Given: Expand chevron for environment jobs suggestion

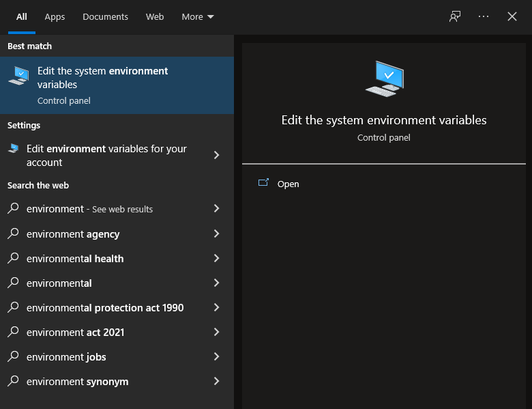Looking at the screenshot, I should (216, 356).
